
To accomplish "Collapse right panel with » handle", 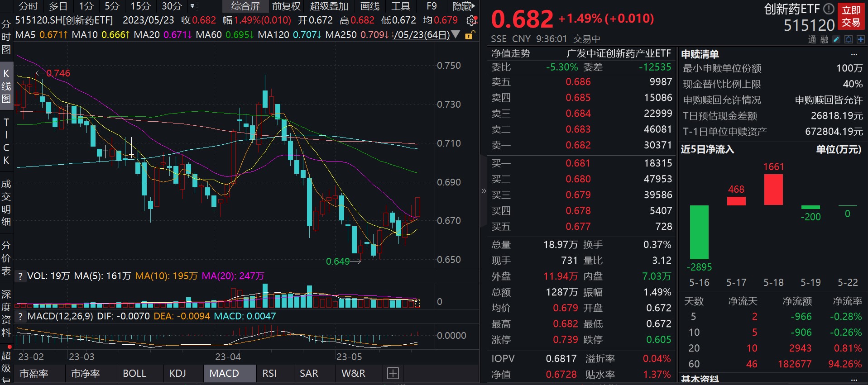I will click(x=483, y=191).
